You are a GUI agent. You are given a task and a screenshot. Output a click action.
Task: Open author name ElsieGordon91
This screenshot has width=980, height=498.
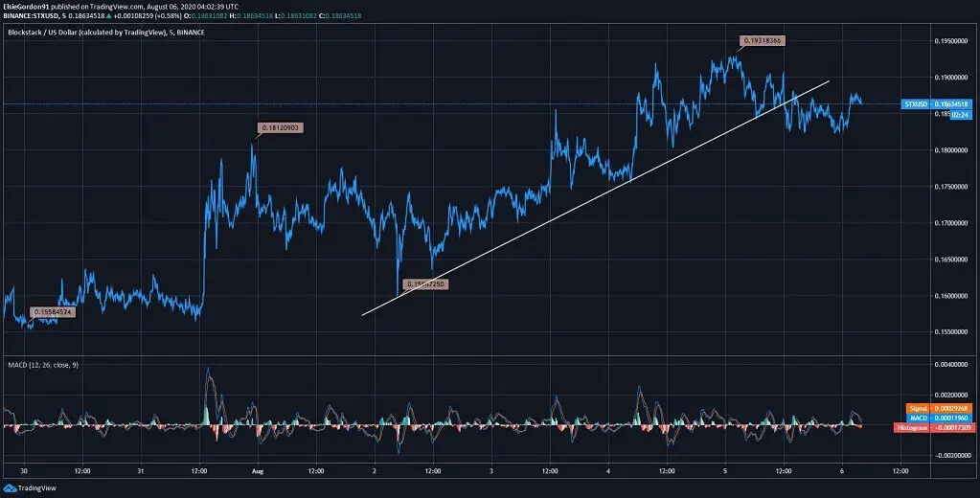(25, 7)
